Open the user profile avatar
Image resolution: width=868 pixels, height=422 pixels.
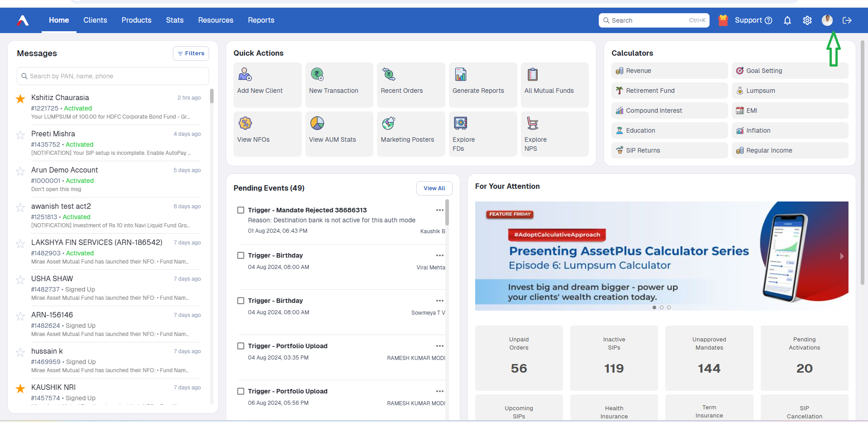pos(827,20)
